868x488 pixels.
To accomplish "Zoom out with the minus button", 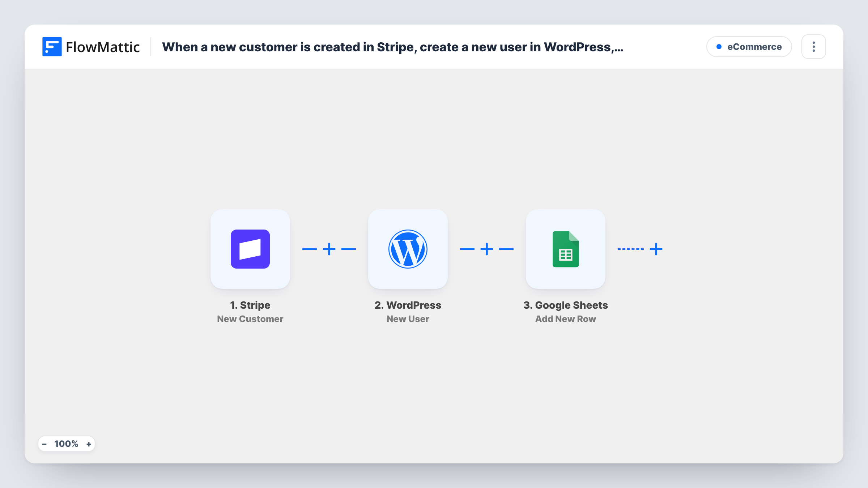I will coord(44,444).
